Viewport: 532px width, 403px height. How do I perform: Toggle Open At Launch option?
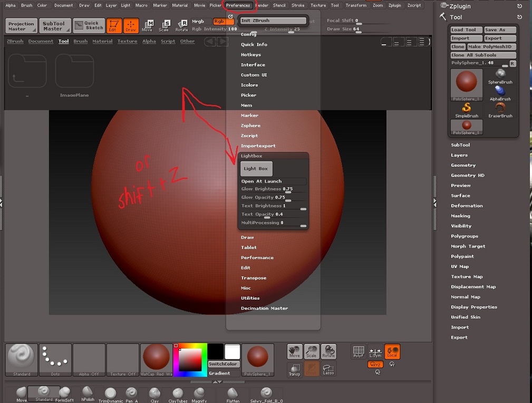click(x=274, y=181)
